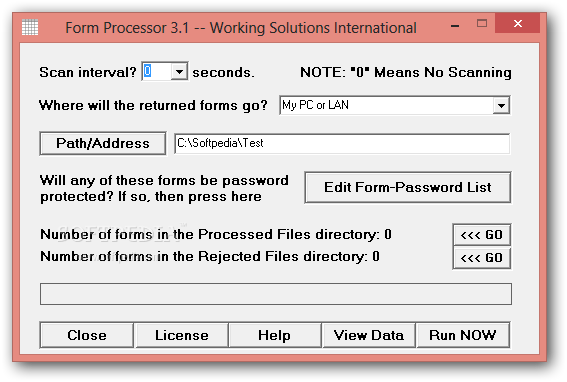Go to the Processed Files directory

click(481, 235)
